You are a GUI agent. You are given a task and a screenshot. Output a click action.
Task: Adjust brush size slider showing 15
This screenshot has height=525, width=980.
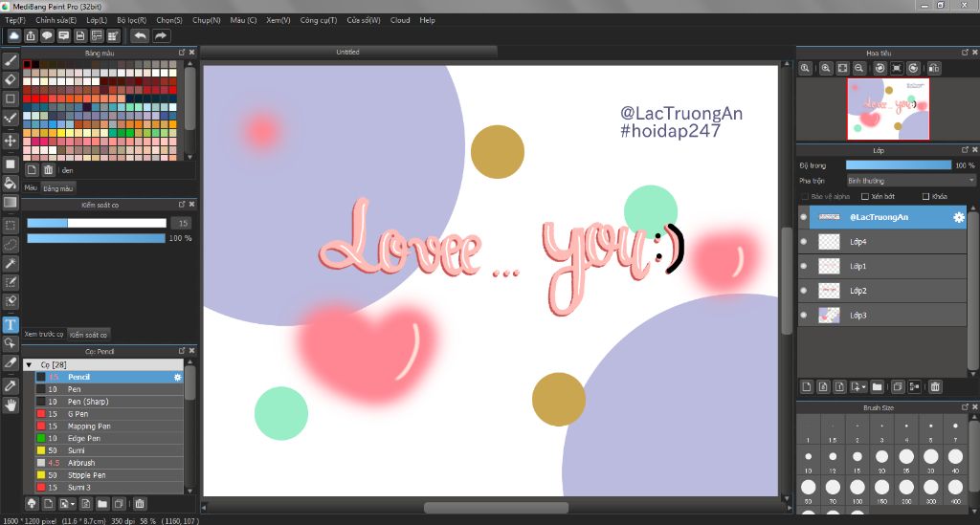coord(97,223)
